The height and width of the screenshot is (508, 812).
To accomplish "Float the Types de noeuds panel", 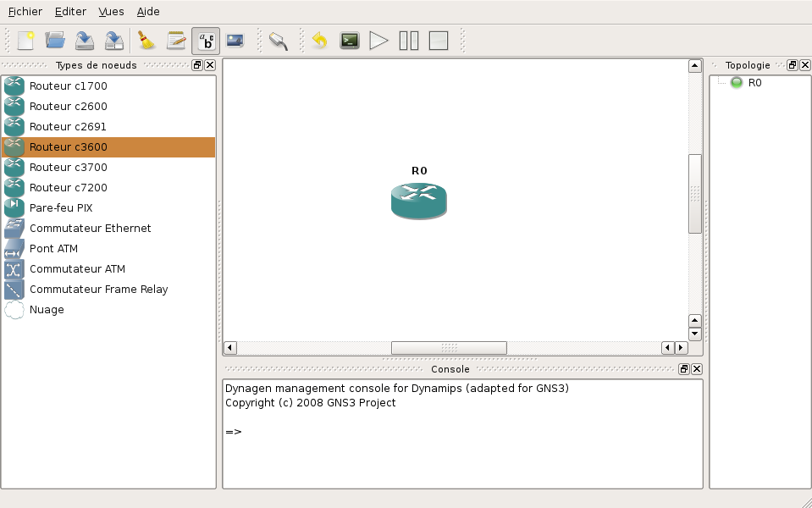I will tap(197, 64).
